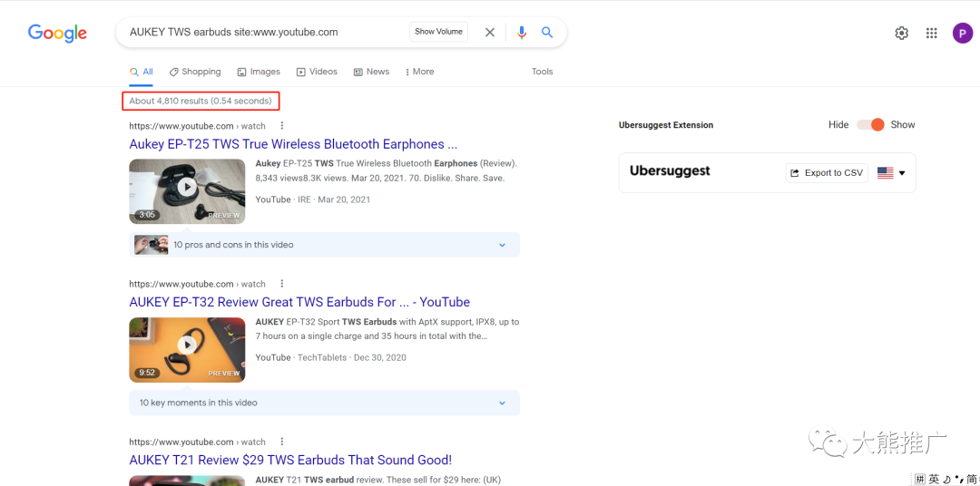Open three-dot menu for the EP-T25 result
The height and width of the screenshot is (486, 980).
[282, 126]
